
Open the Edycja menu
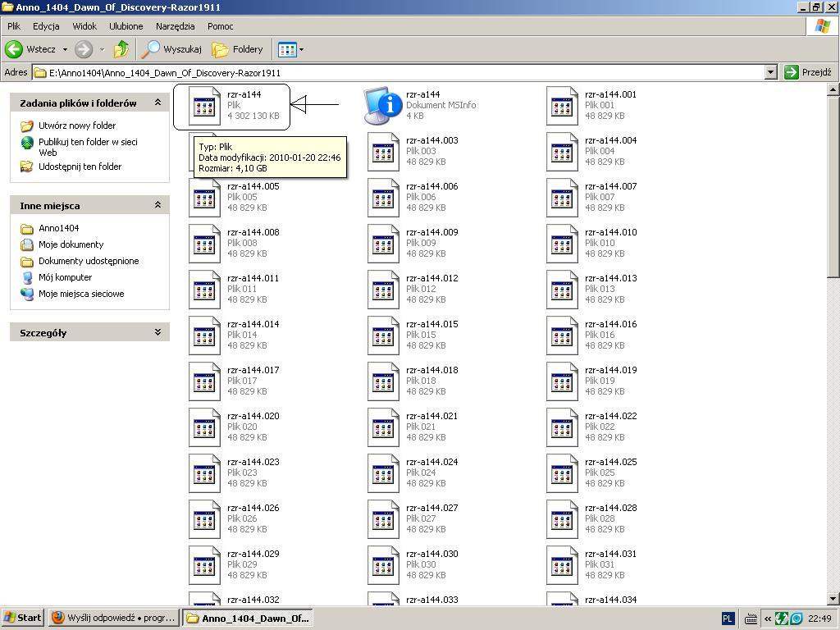click(x=46, y=26)
